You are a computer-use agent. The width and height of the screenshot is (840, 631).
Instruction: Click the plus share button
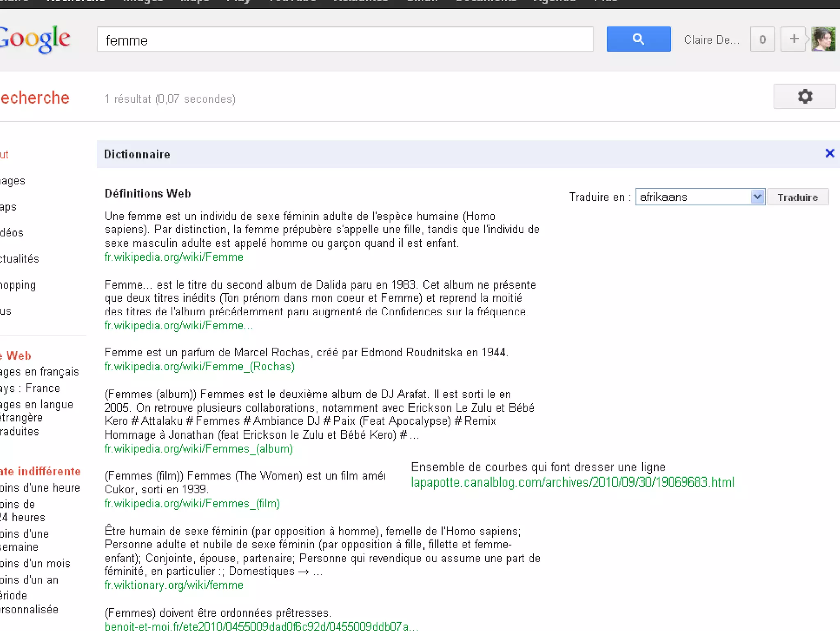coord(793,39)
